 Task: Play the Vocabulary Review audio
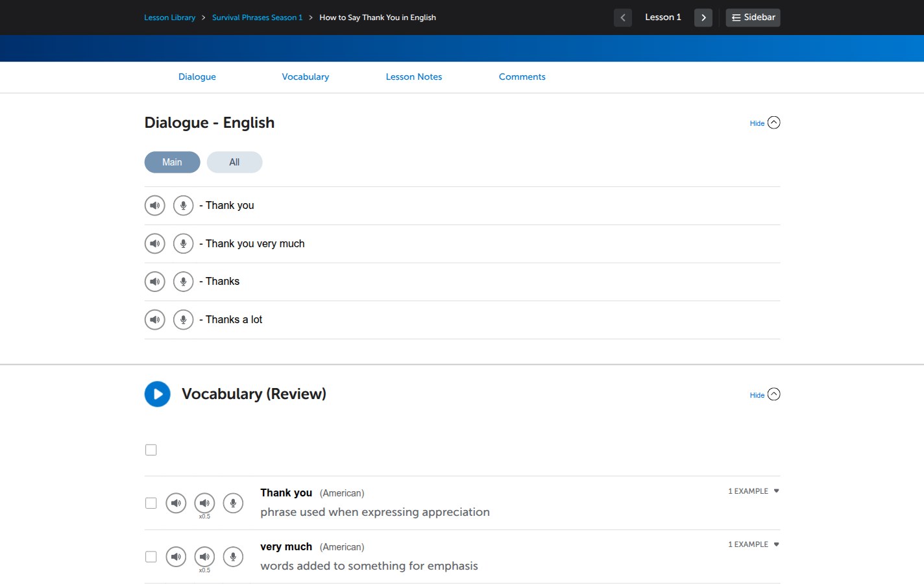pyautogui.click(x=158, y=394)
